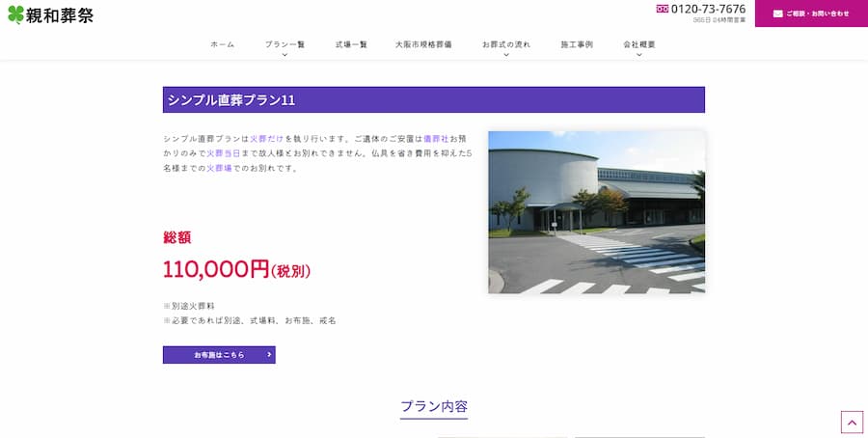This screenshot has width=868, height=438.
Task: Expand the 会社概要 submenu chevron
Action: pos(638,55)
